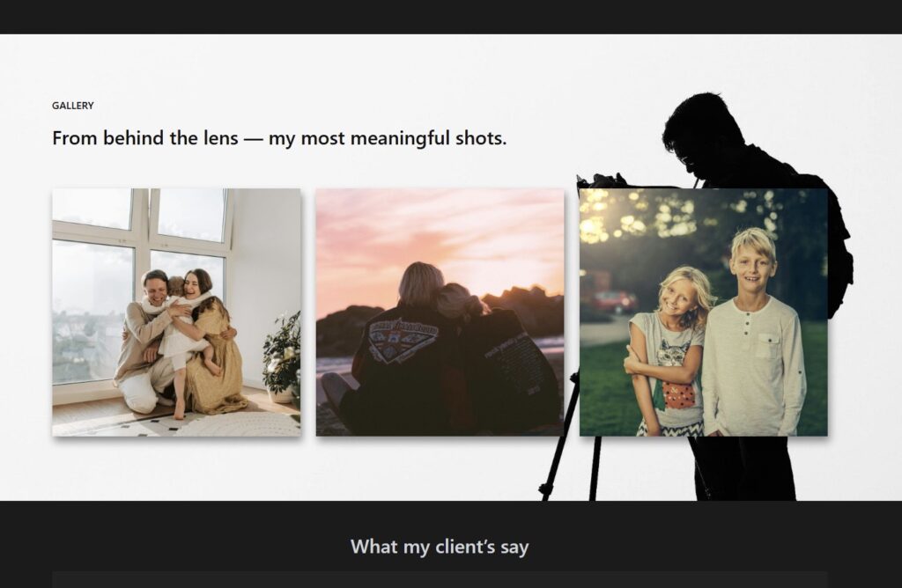Open the sunset couple photo thumbnail
Image resolution: width=902 pixels, height=588 pixels.
440,312
